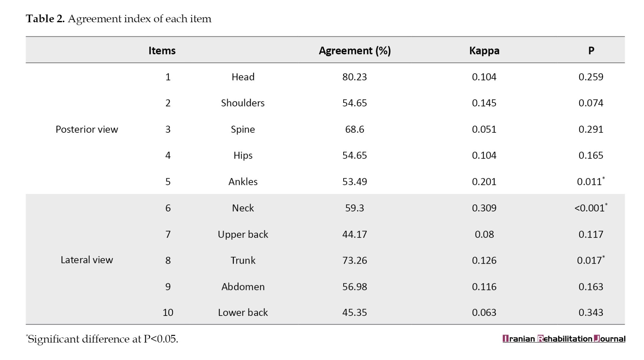Click the Ankles item label
The image size is (644, 360).
(243, 182)
